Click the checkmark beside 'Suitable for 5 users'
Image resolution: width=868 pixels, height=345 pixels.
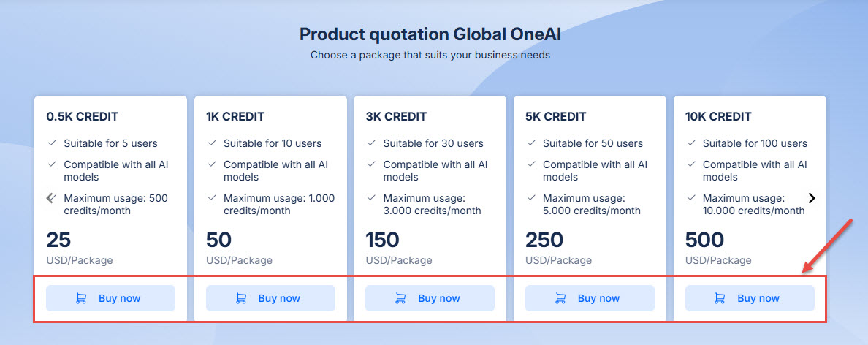pos(52,143)
